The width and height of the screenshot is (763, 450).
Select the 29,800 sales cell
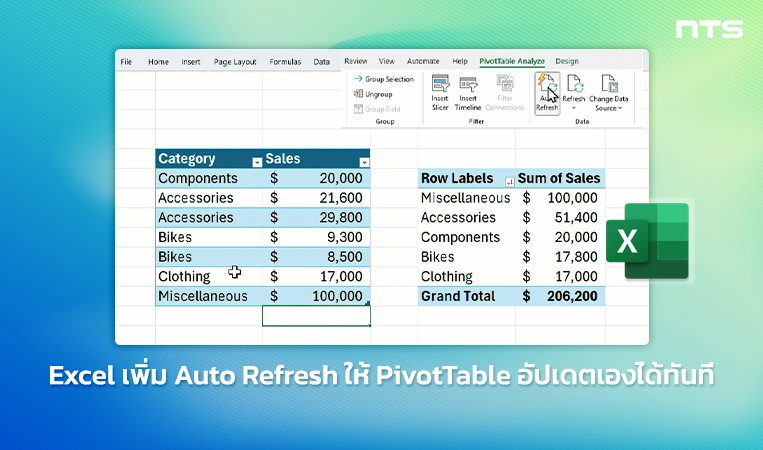click(x=316, y=217)
